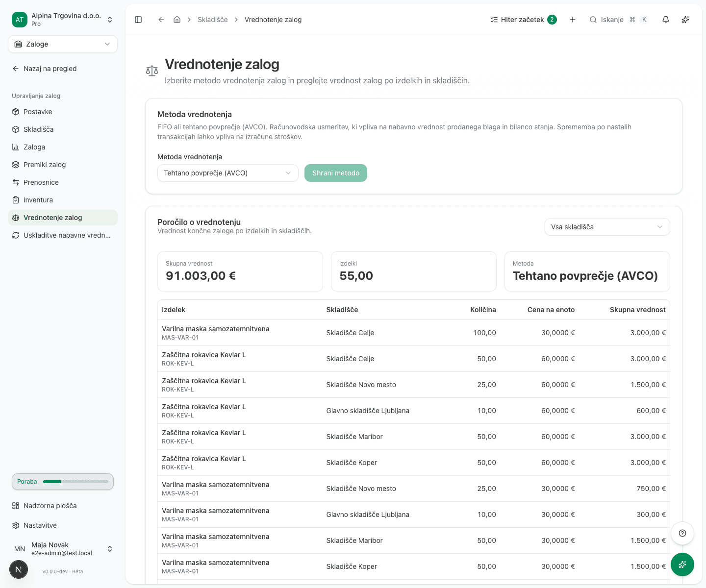Open notifications bell
This screenshot has width=706, height=588.
tap(666, 20)
